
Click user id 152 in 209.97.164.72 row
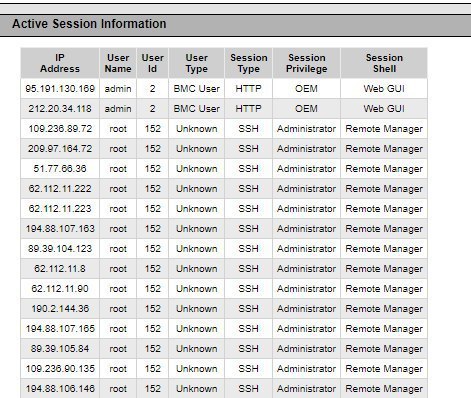(153, 149)
